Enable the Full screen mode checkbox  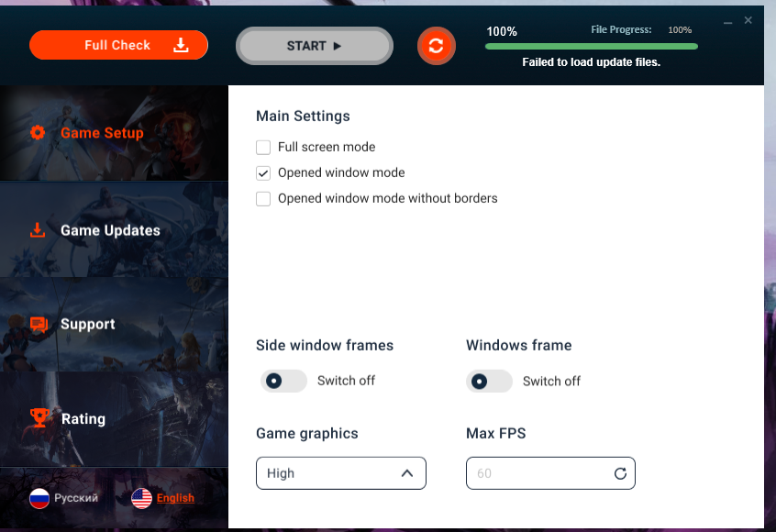coord(263,147)
